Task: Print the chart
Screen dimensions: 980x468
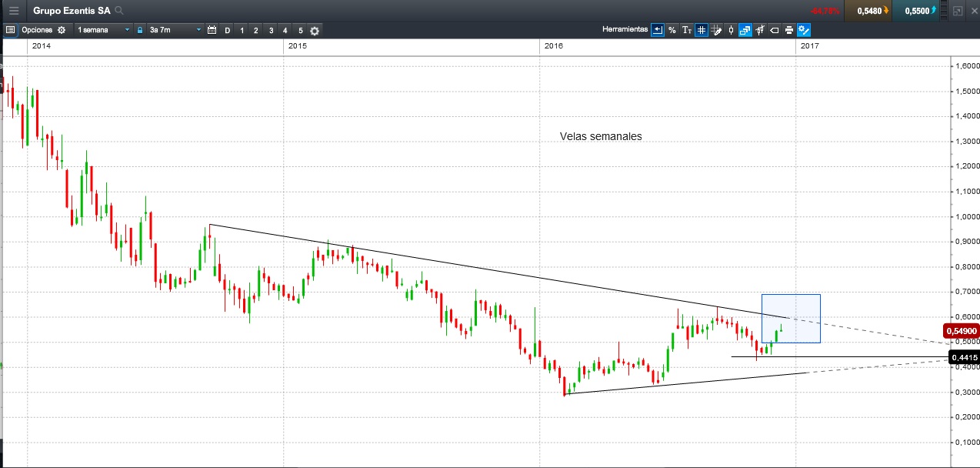Action: (x=788, y=30)
